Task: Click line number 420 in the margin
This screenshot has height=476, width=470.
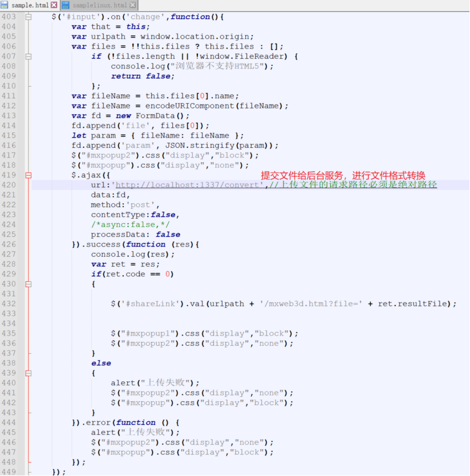Action: 9,185
